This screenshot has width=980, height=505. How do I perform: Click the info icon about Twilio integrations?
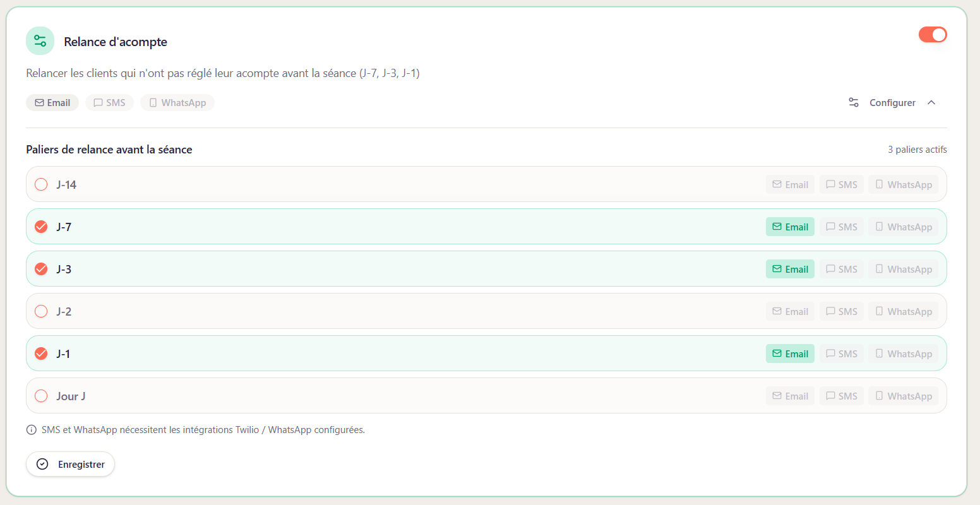(x=31, y=429)
